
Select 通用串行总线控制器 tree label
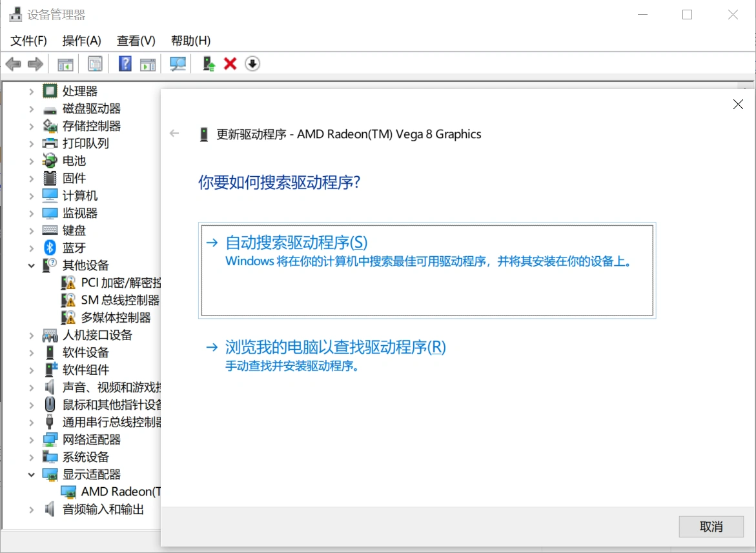pos(112,422)
